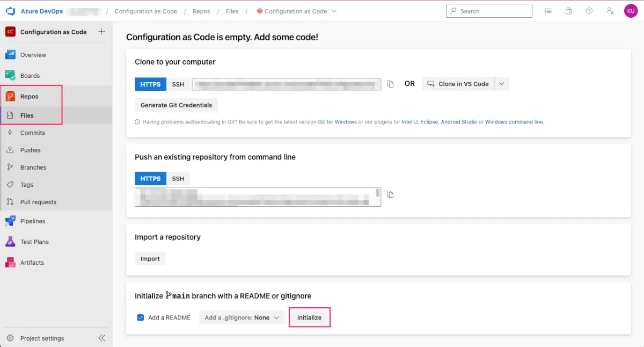644x347 pixels.
Task: Select SSH in the clone section
Action: (x=178, y=84)
